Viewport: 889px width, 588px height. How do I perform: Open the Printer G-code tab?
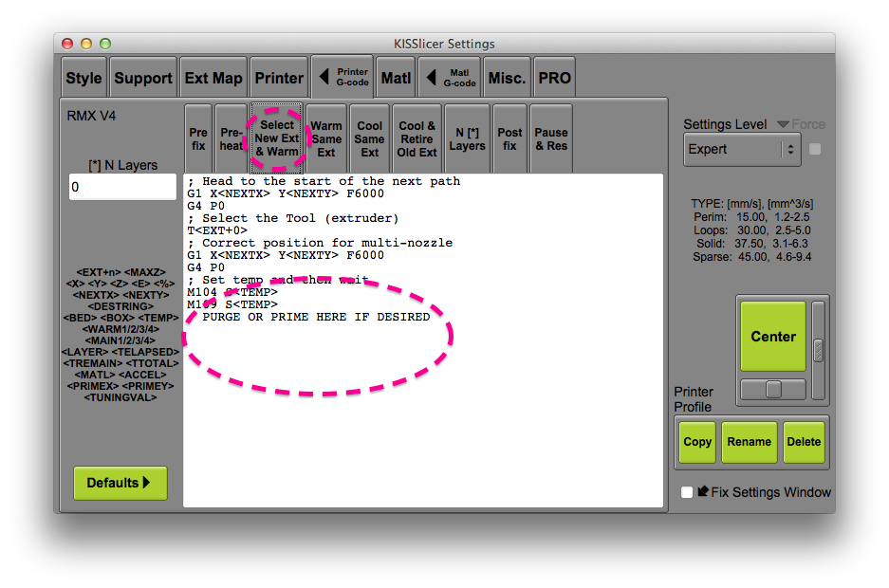343,77
